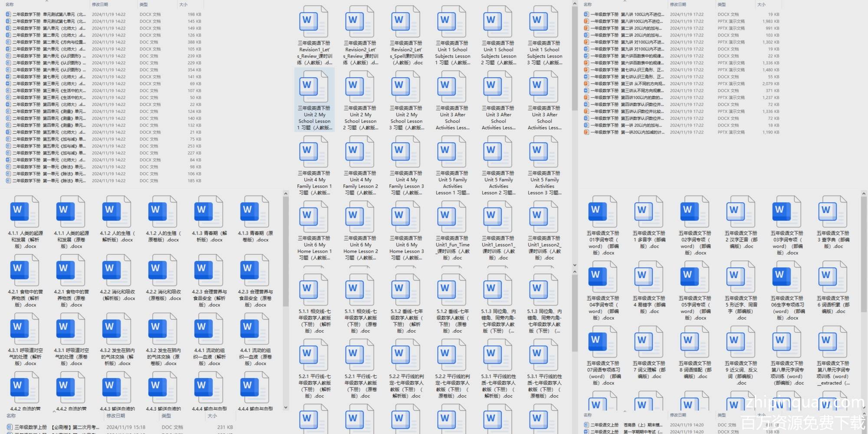Open the 4.1.1 人类的起源和发展 解析版 icon
This screenshot has height=434, width=868.
click(24, 212)
